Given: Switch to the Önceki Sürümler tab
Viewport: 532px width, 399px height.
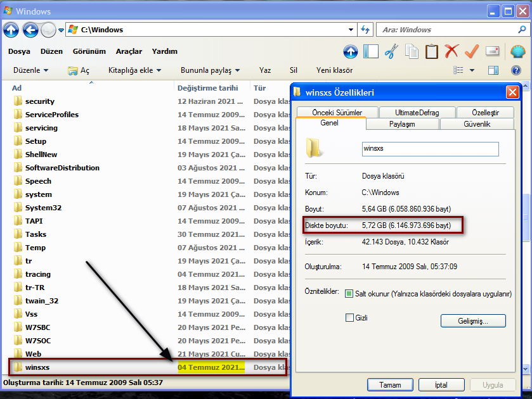Looking at the screenshot, I should point(337,112).
